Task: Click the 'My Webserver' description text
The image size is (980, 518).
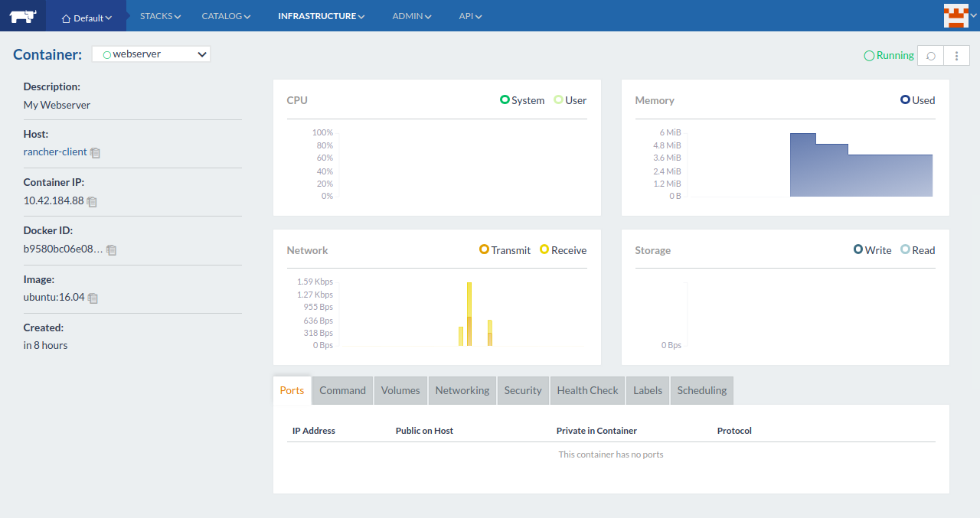Action: tap(57, 105)
